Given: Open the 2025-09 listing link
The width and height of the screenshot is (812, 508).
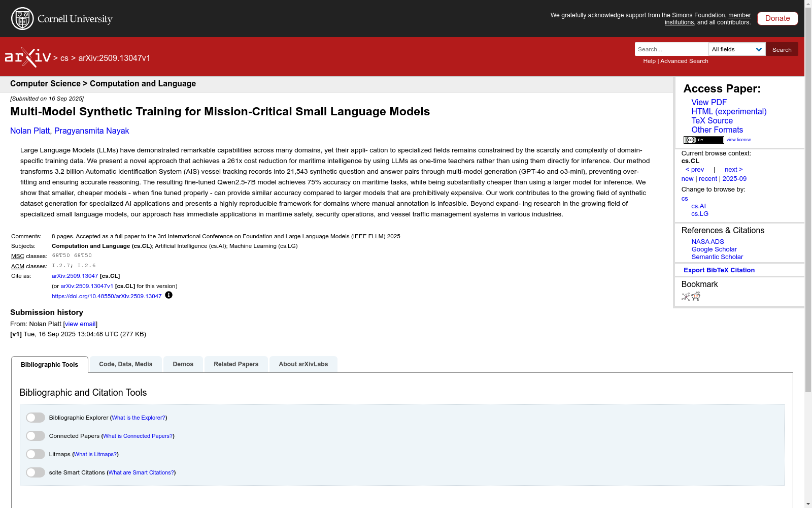Looking at the screenshot, I should pyautogui.click(x=734, y=179).
